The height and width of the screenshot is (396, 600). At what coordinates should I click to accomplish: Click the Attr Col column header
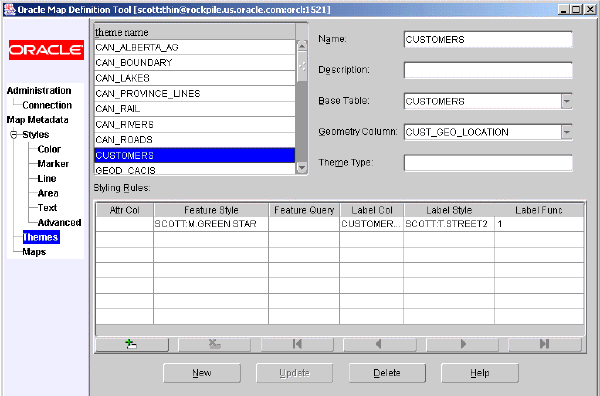point(124,210)
